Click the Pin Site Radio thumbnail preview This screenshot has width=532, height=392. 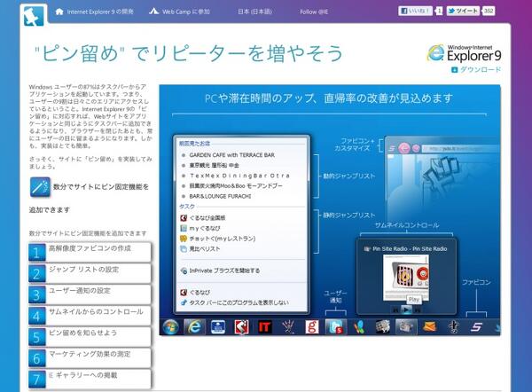(x=406, y=278)
